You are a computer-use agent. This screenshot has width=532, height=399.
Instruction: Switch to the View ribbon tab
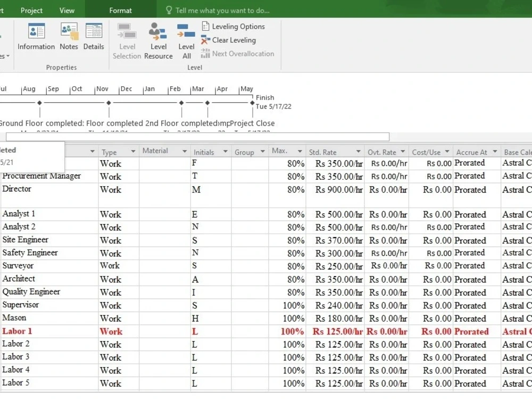(67, 10)
